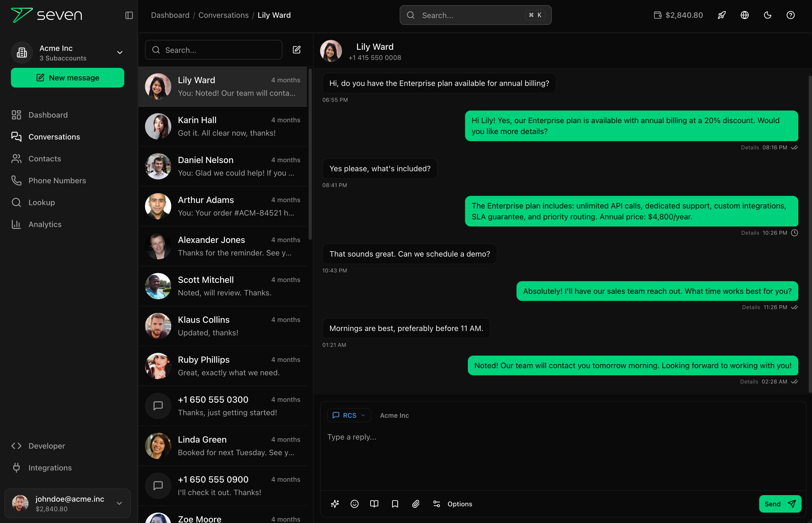Viewport: 812px width, 523px height.
Task: Open the help question mark icon
Action: coord(791,15)
